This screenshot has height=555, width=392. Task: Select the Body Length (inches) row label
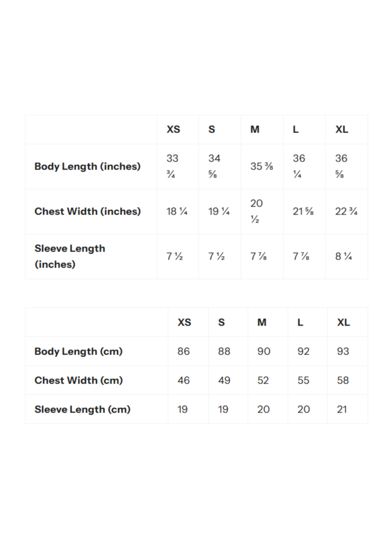[x=87, y=166]
